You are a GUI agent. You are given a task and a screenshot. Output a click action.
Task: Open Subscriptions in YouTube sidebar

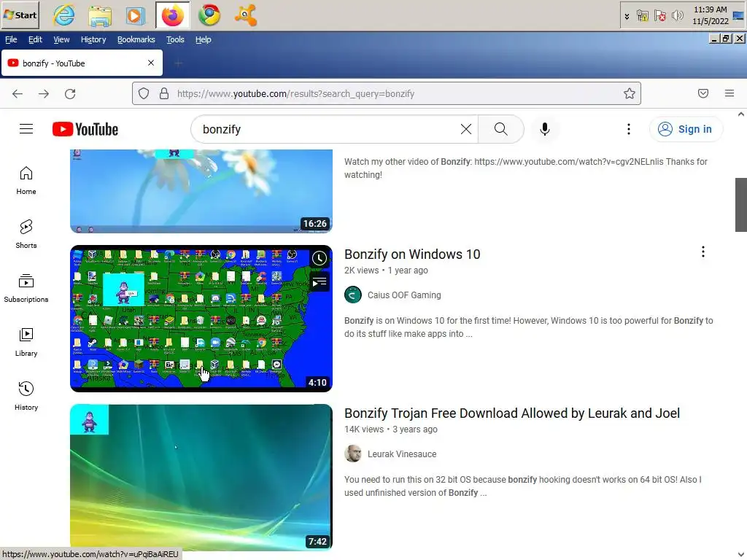click(26, 288)
